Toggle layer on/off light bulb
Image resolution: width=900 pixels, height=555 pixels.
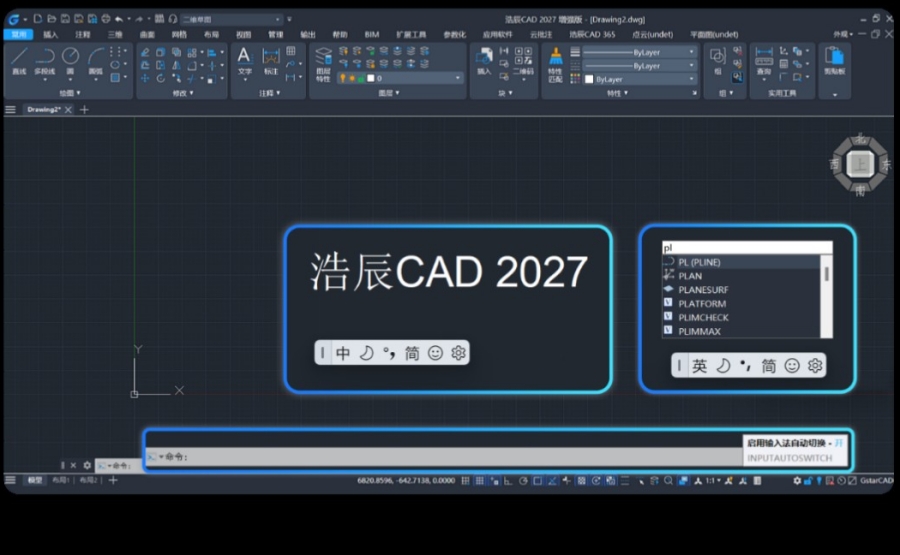coord(343,78)
